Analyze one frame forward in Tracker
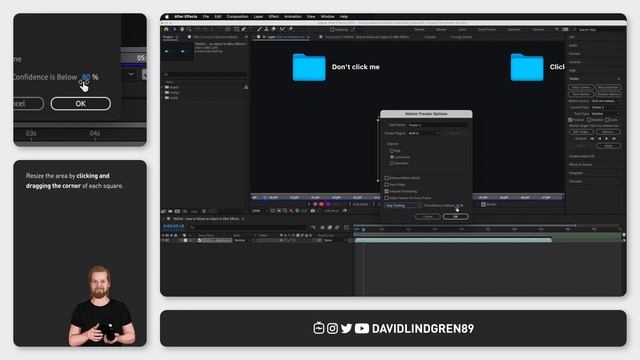 (614, 139)
